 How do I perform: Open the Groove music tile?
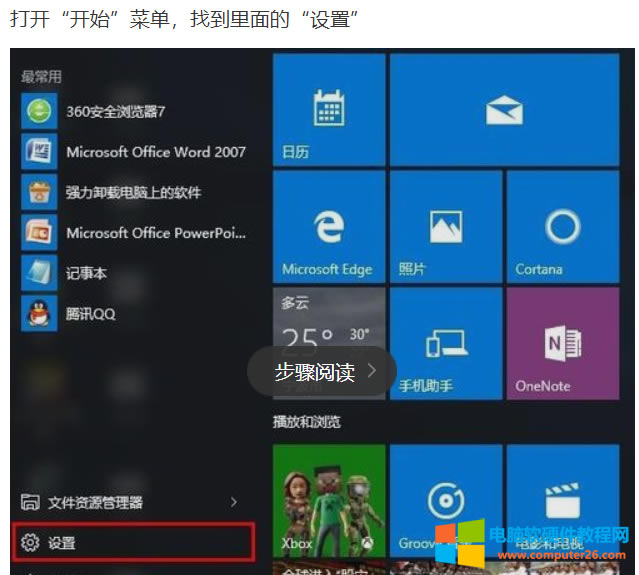point(446,501)
